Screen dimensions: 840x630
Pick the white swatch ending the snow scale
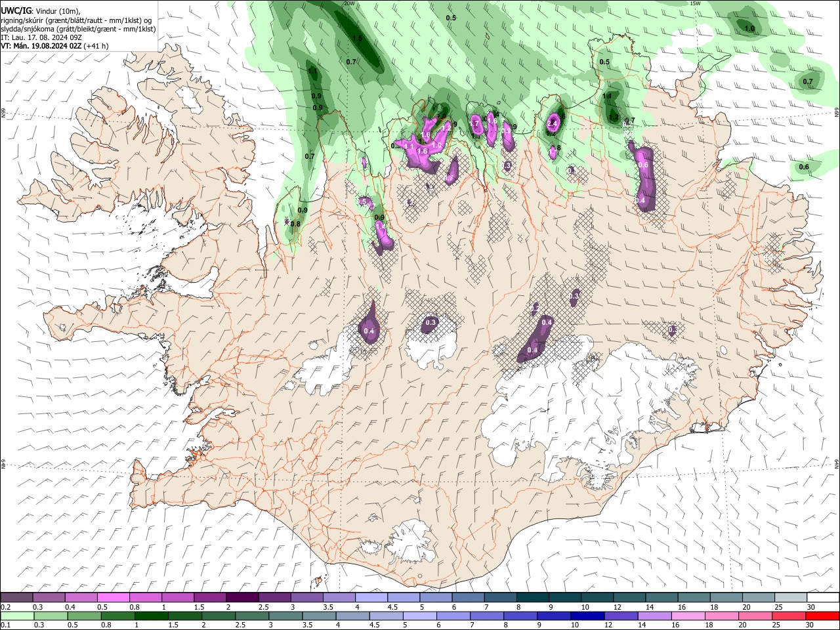[x=822, y=597]
